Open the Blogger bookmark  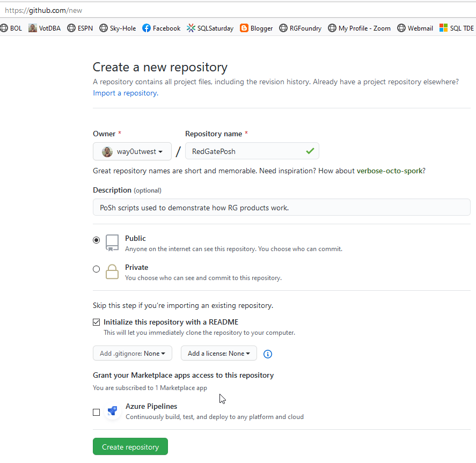[256, 28]
